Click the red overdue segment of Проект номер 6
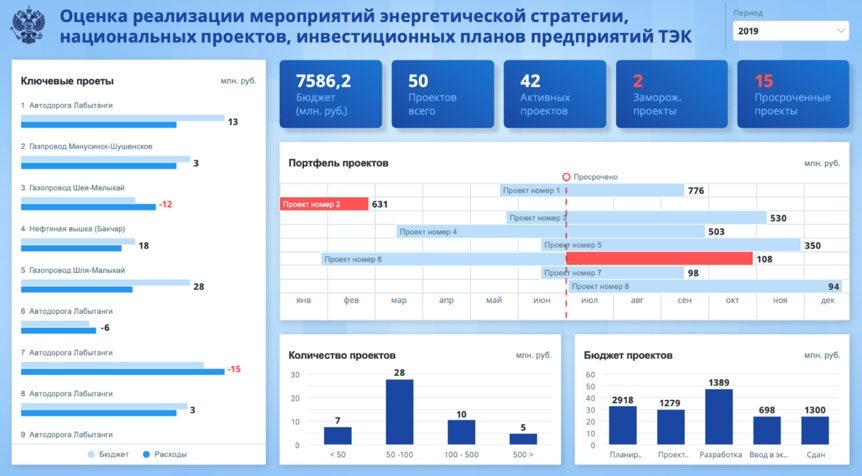Viewport: 862px width, 476px height. [659, 259]
